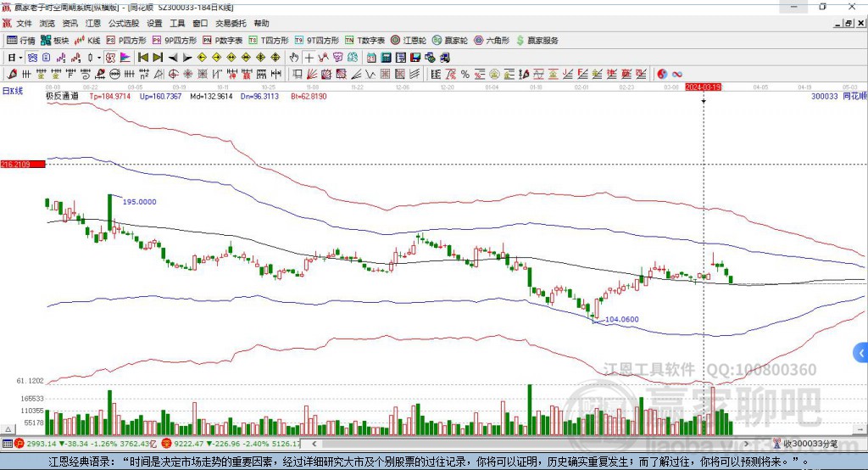The image size is (868, 470).
Task: Click the red-blue yin-yang icon
Action: [662, 74]
